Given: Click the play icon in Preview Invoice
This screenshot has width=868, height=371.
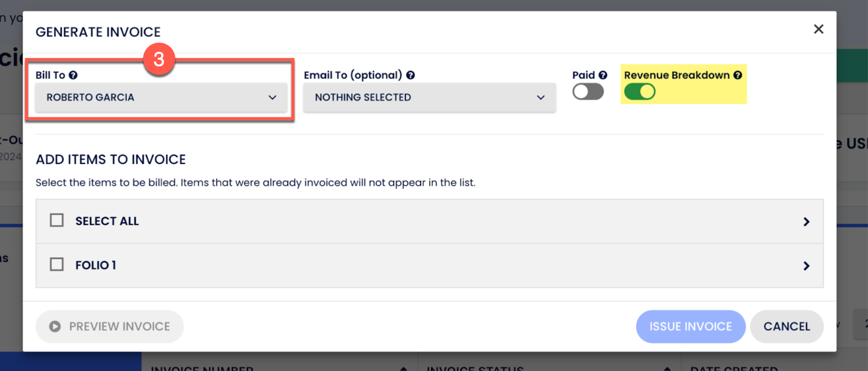Looking at the screenshot, I should coord(55,326).
